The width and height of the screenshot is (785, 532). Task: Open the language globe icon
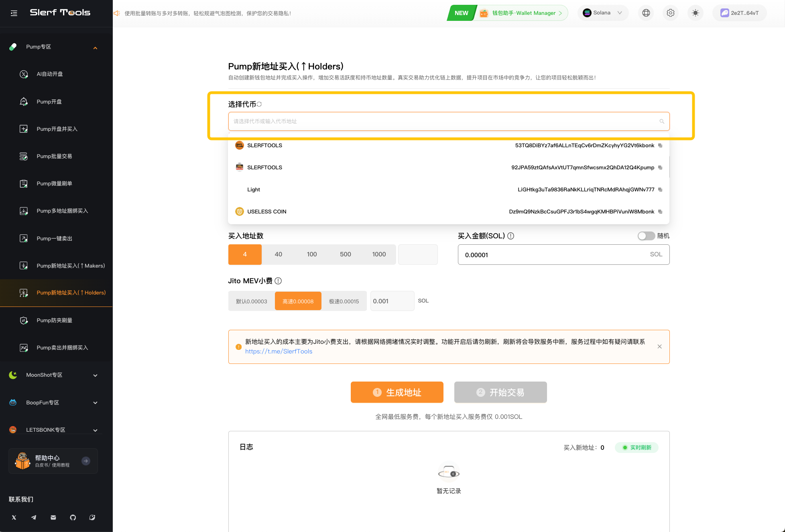(646, 13)
